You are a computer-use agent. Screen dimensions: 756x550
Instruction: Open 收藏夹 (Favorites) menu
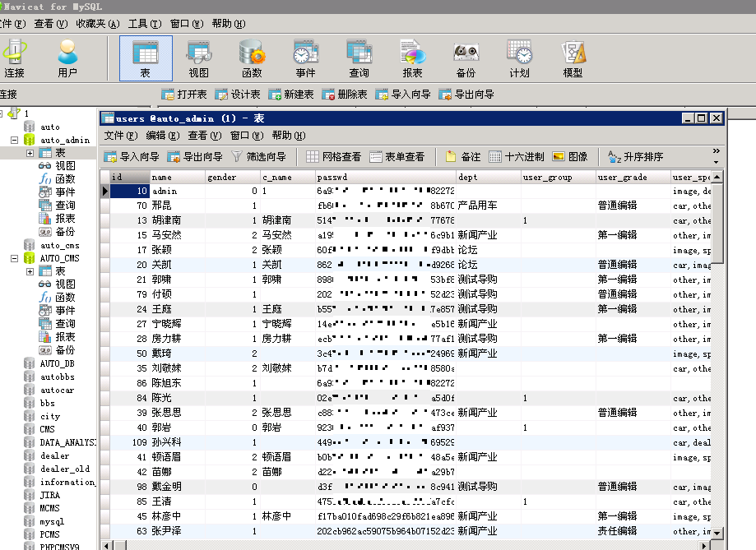pyautogui.click(x=98, y=24)
